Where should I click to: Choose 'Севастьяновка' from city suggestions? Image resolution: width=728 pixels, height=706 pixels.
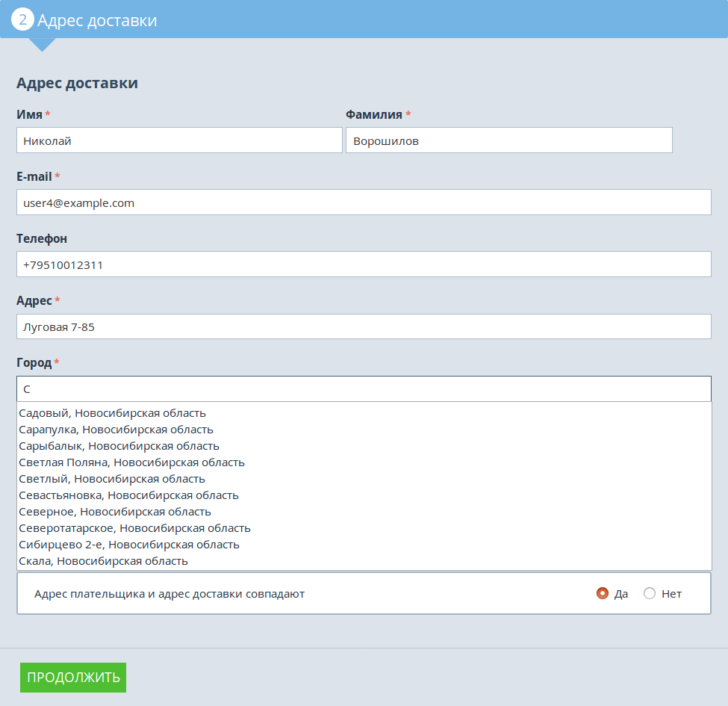[129, 495]
